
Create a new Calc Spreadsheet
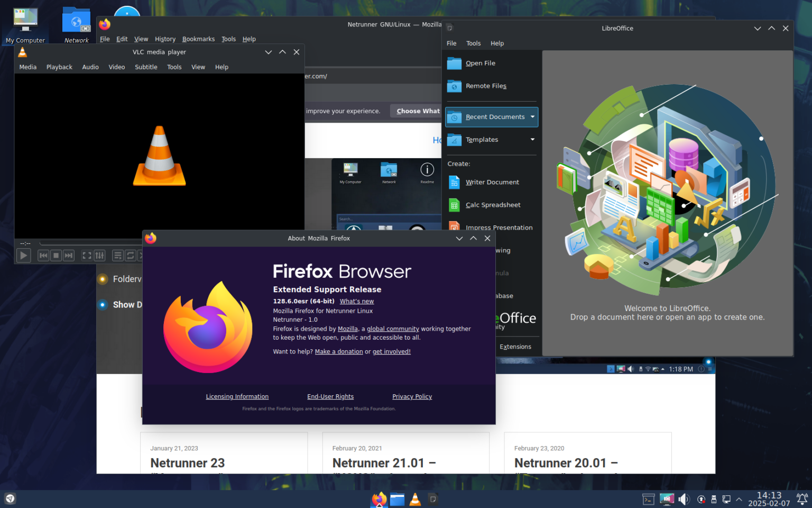coord(493,205)
